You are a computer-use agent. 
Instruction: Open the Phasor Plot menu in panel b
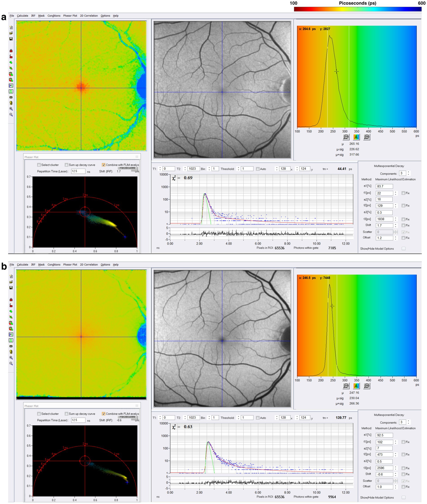70,265
